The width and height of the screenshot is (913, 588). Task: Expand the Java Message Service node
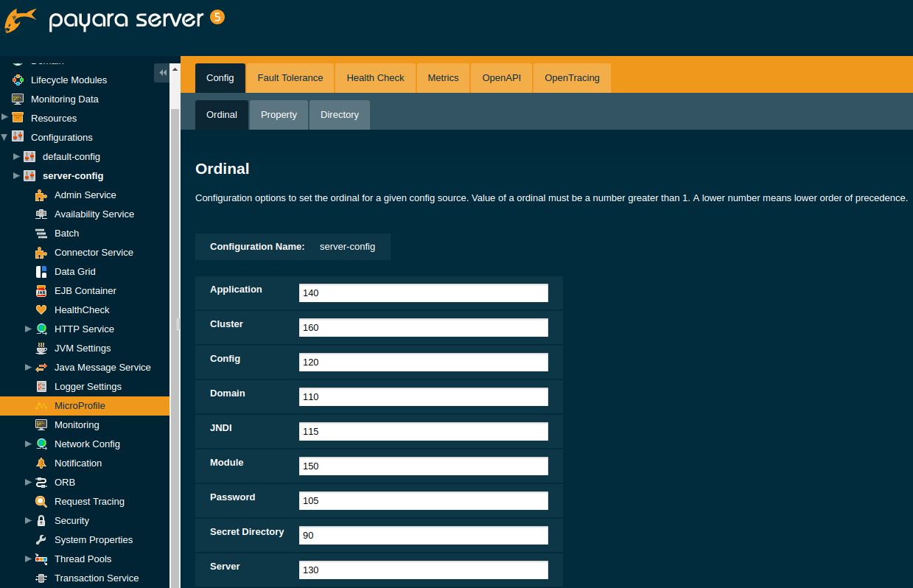28,367
